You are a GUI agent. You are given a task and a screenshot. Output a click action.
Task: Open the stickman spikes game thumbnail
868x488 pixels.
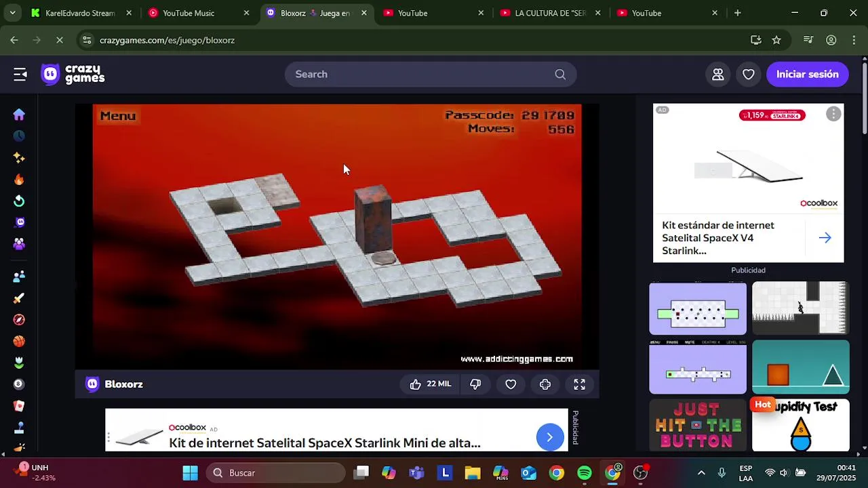point(801,308)
